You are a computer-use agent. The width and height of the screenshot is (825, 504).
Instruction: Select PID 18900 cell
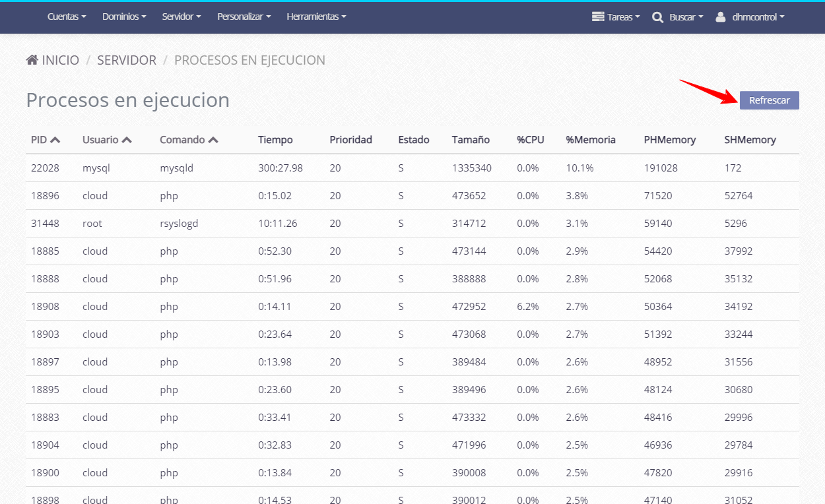pos(45,473)
